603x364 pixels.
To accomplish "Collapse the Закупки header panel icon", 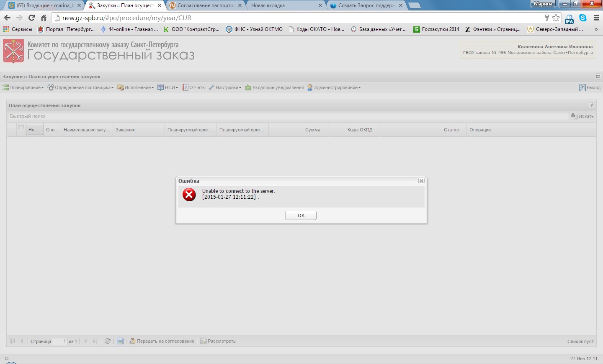I will [x=598, y=77].
